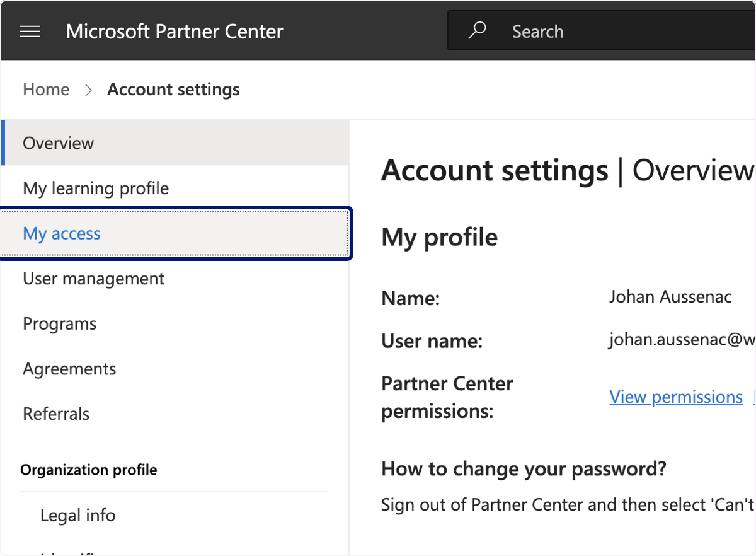Click View permissions link

pyautogui.click(x=676, y=397)
